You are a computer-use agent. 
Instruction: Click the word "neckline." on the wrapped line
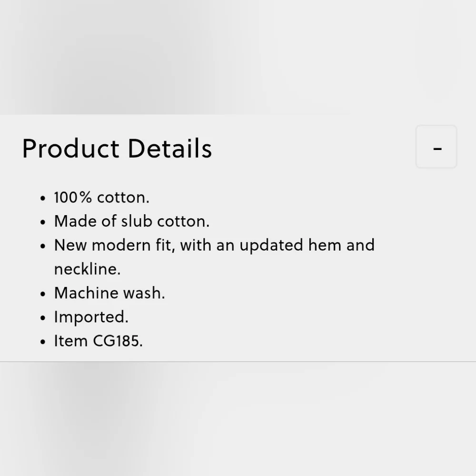point(87,269)
